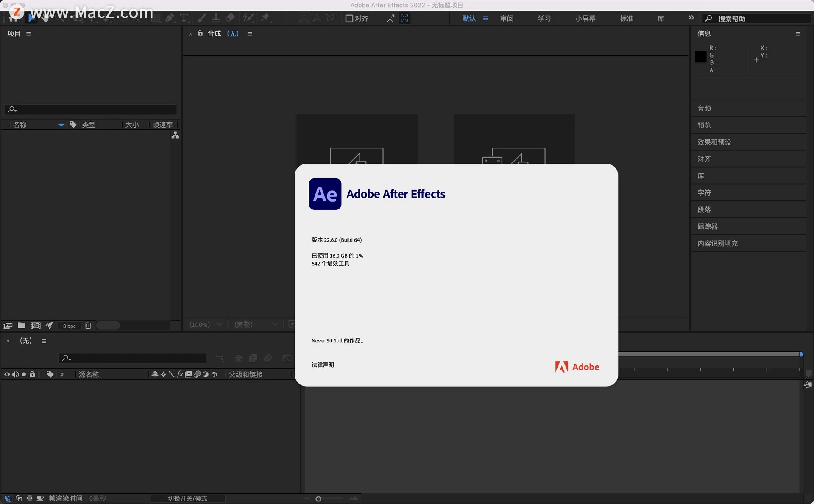Select the Roto Brush tool
814x504 pixels.
[249, 18]
